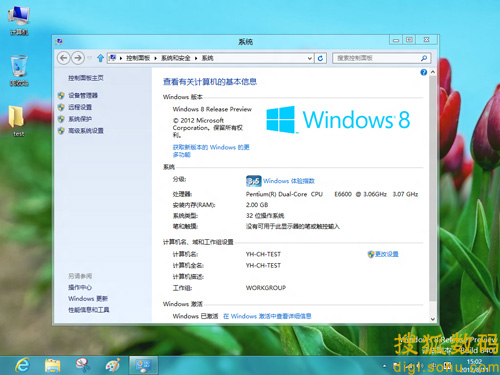
Task: Open 设备管理器 in the sidebar
Action: coord(83,96)
